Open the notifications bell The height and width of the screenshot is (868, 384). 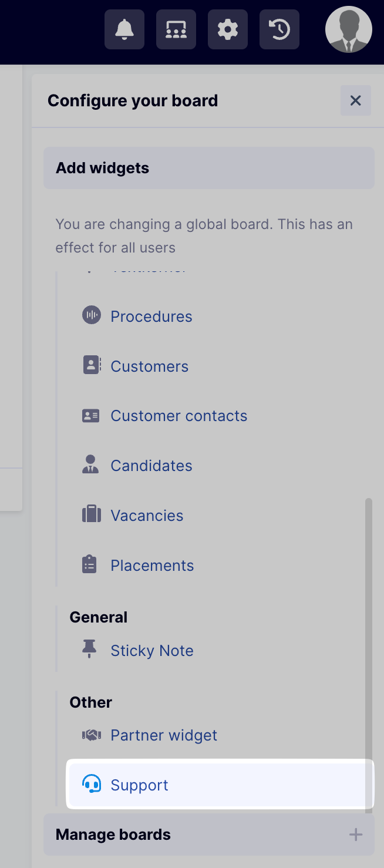click(x=124, y=29)
